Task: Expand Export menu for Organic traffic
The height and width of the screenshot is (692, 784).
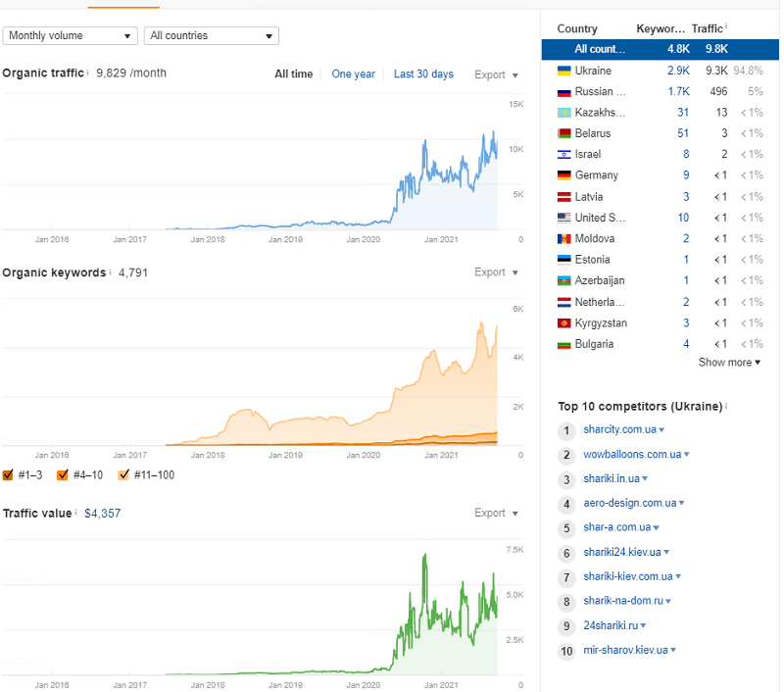Action: (x=496, y=74)
